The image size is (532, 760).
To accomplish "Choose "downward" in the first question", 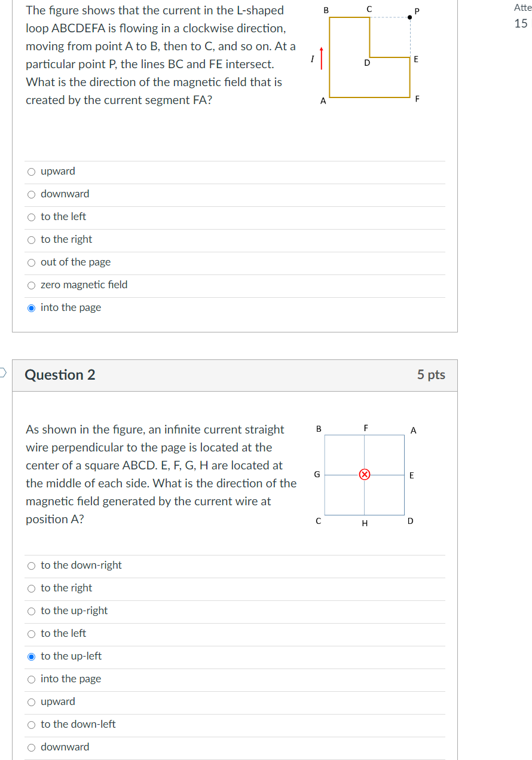I will coord(30,194).
